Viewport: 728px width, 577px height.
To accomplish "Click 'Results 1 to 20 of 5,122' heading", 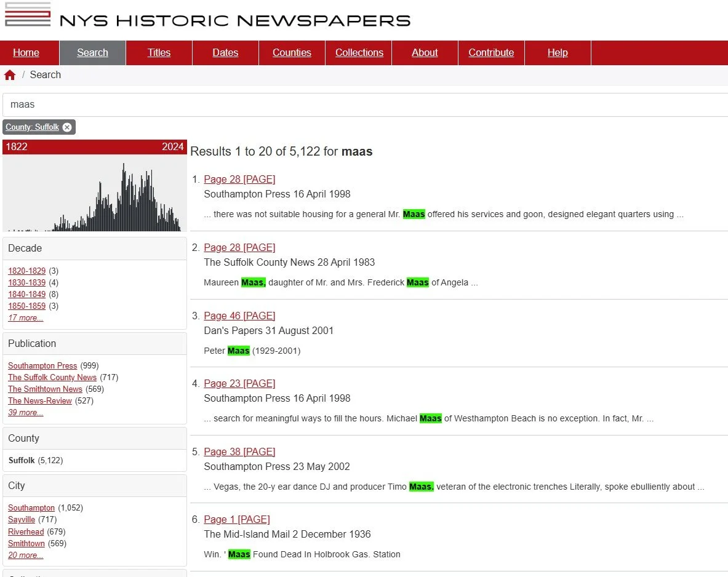I will pyautogui.click(x=281, y=151).
